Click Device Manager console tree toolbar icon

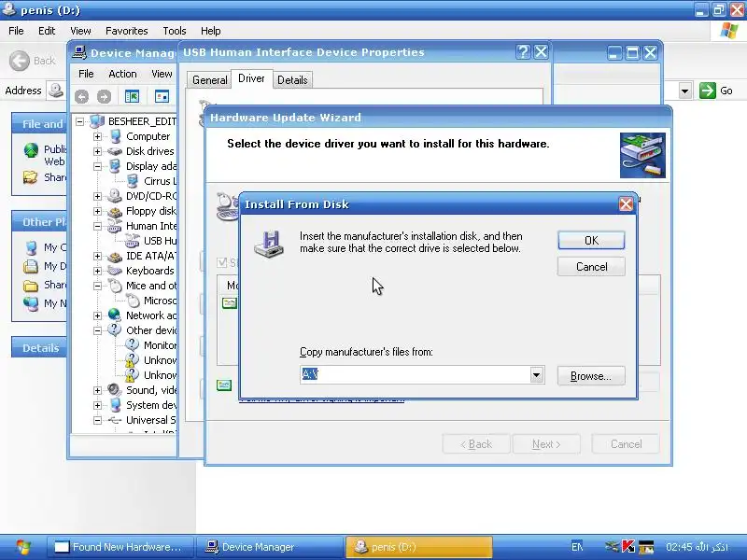[x=132, y=97]
